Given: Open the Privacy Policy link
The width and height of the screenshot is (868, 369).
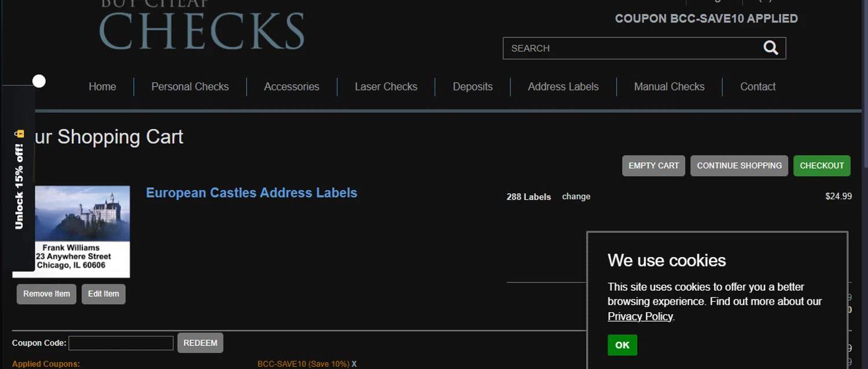Looking at the screenshot, I should coord(640,316).
